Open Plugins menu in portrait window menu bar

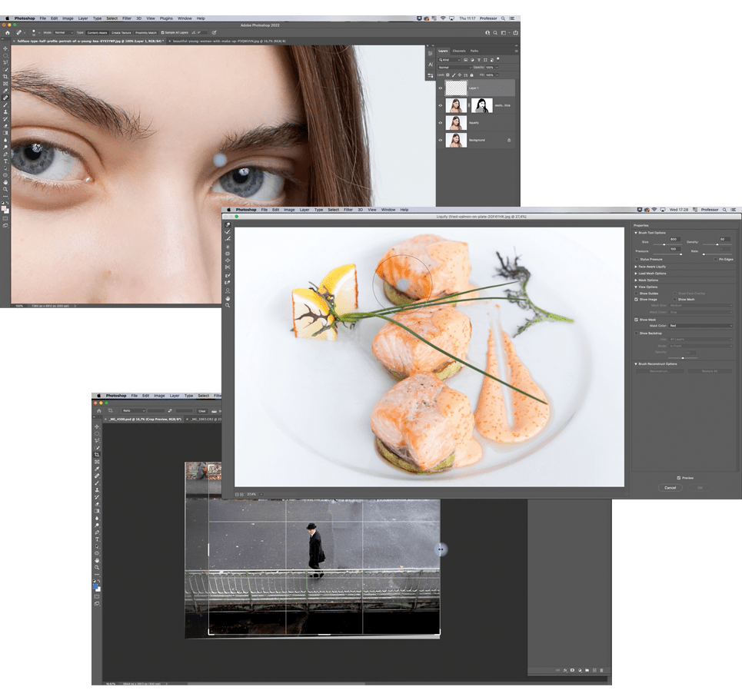pos(166,18)
